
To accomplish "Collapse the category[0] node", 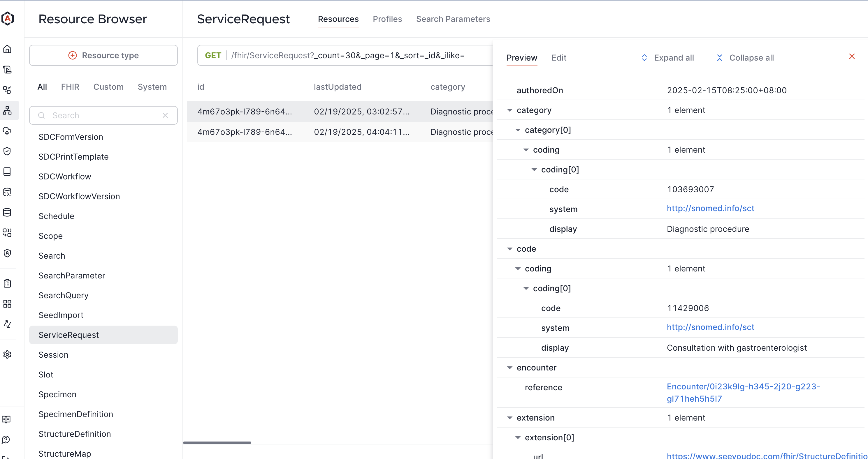I will (x=518, y=130).
